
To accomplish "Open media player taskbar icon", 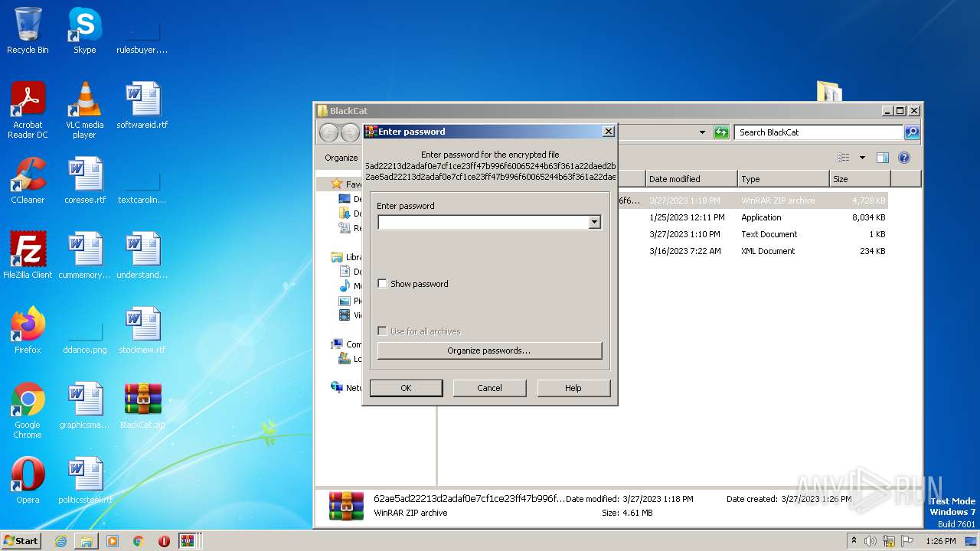I will (x=113, y=541).
